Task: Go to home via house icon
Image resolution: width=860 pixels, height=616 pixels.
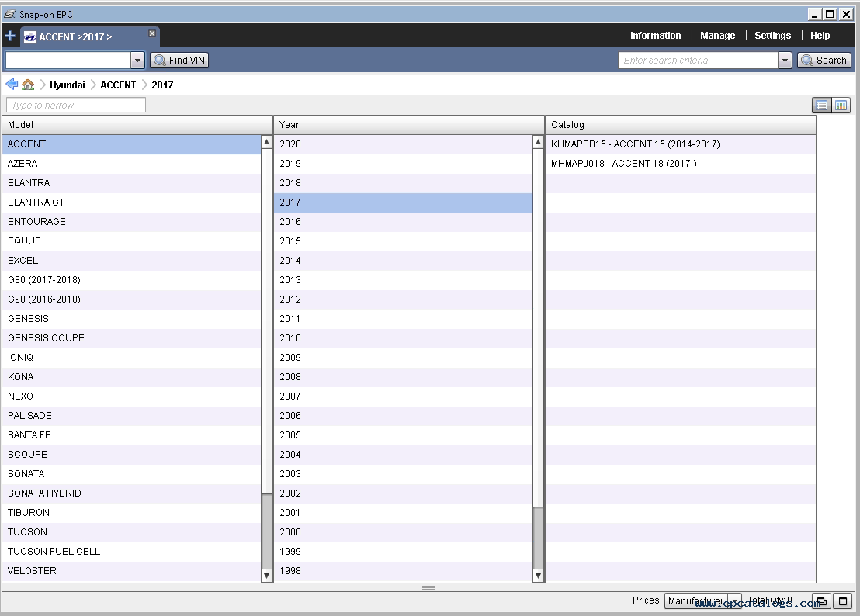Action: pyautogui.click(x=28, y=85)
